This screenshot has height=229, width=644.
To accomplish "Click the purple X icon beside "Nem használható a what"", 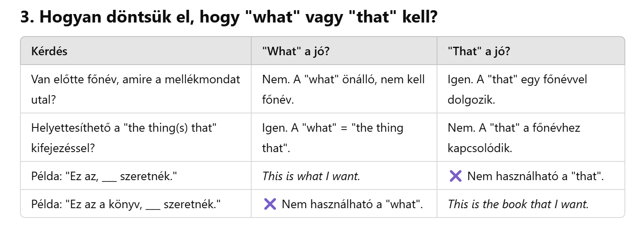I will (x=270, y=204).
